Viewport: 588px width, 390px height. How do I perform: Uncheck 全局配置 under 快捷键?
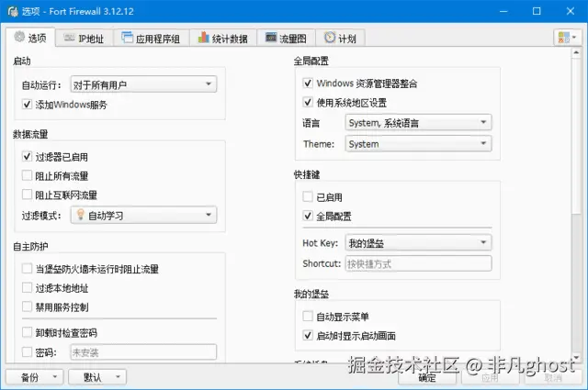[x=308, y=216]
